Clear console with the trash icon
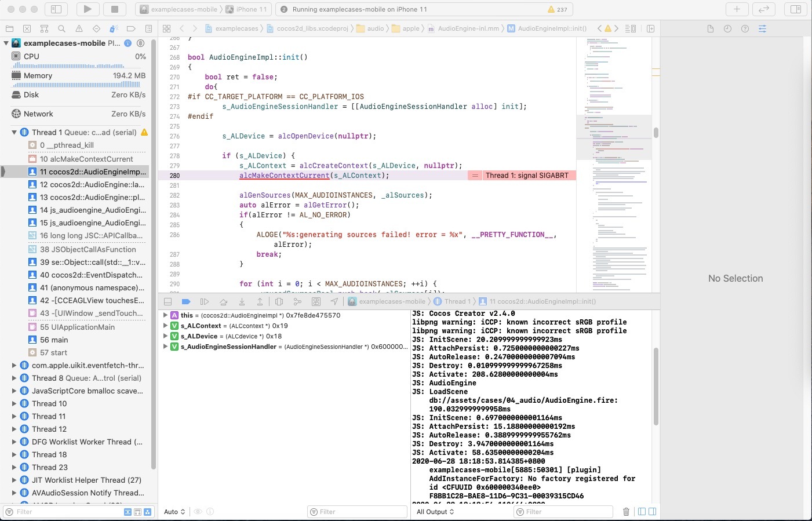Image resolution: width=812 pixels, height=521 pixels. click(x=626, y=512)
